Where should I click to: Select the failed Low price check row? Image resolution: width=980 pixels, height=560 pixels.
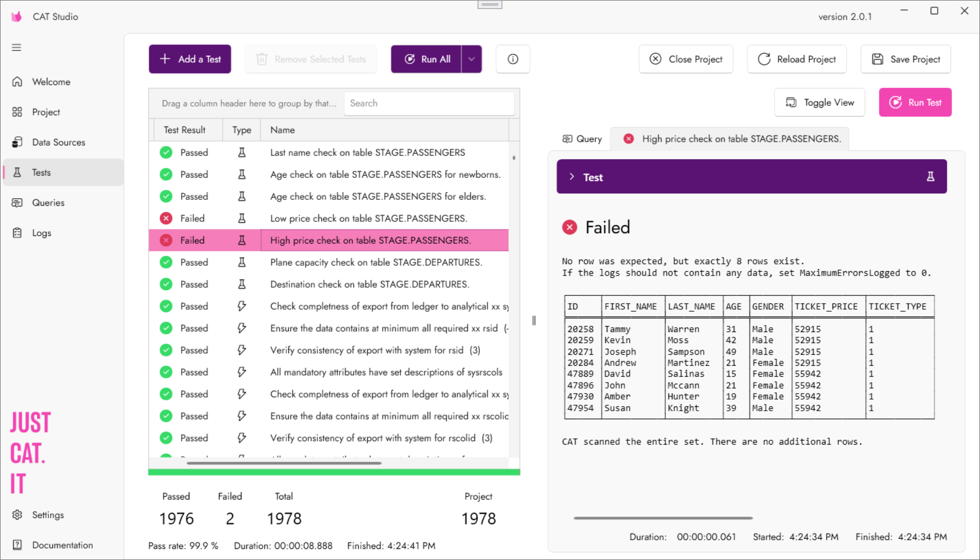tap(368, 219)
